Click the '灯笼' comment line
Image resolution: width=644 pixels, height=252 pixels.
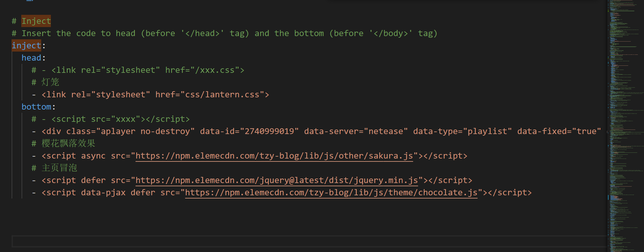pyautogui.click(x=45, y=82)
